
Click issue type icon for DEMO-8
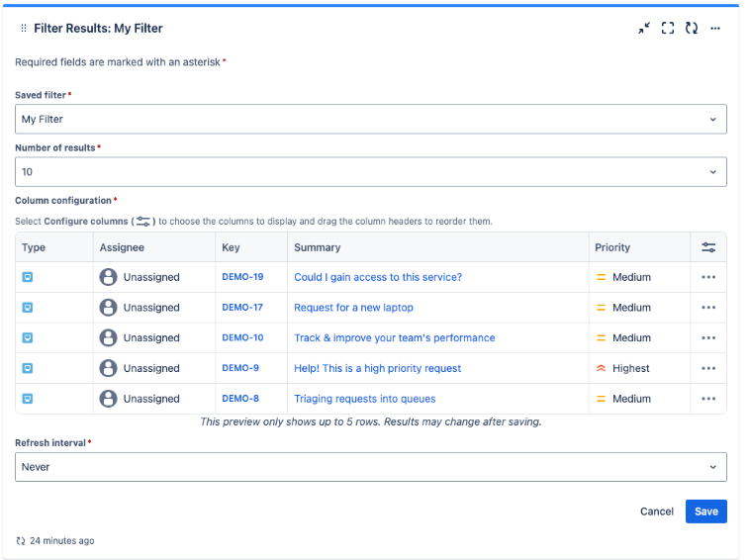pyautogui.click(x=28, y=399)
